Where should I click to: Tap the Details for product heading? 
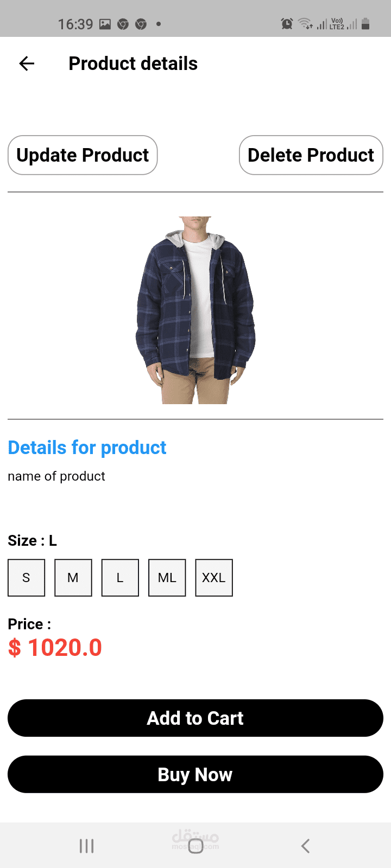point(87,448)
